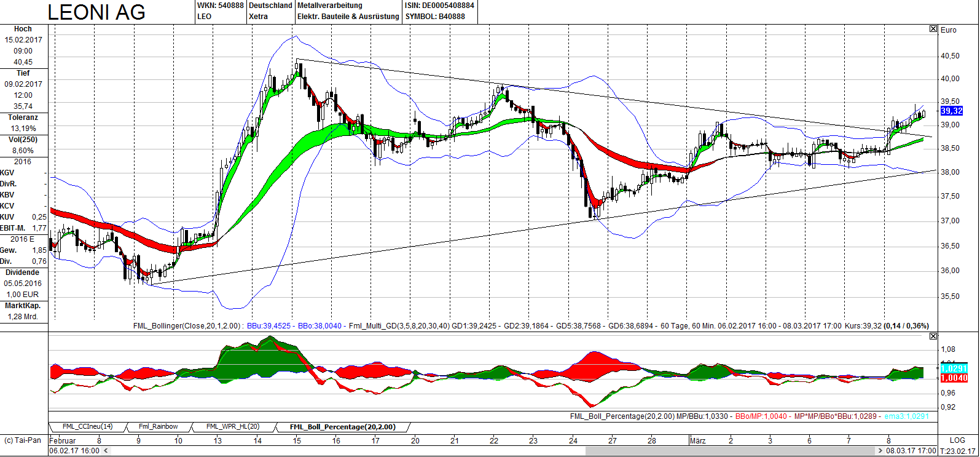Click the dividend amount 1,00 EUR
The image size is (980, 457).
tap(23, 295)
